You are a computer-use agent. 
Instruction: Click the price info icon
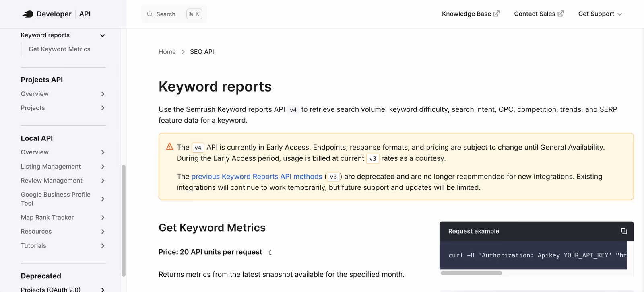pyautogui.click(x=270, y=253)
